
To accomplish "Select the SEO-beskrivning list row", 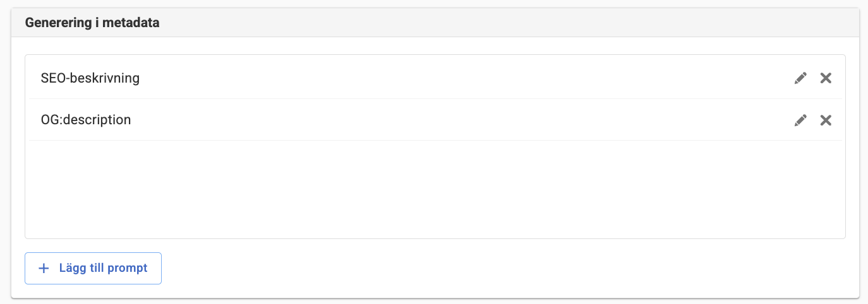I will (x=435, y=78).
